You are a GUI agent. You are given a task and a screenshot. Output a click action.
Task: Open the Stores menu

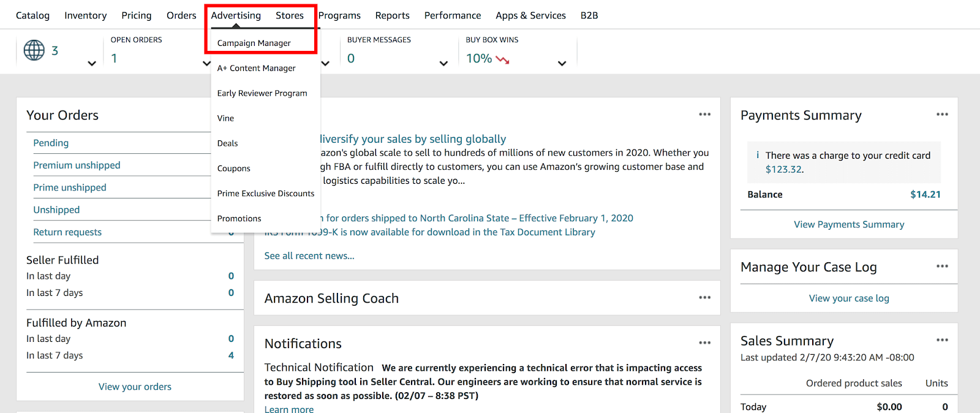tap(290, 15)
